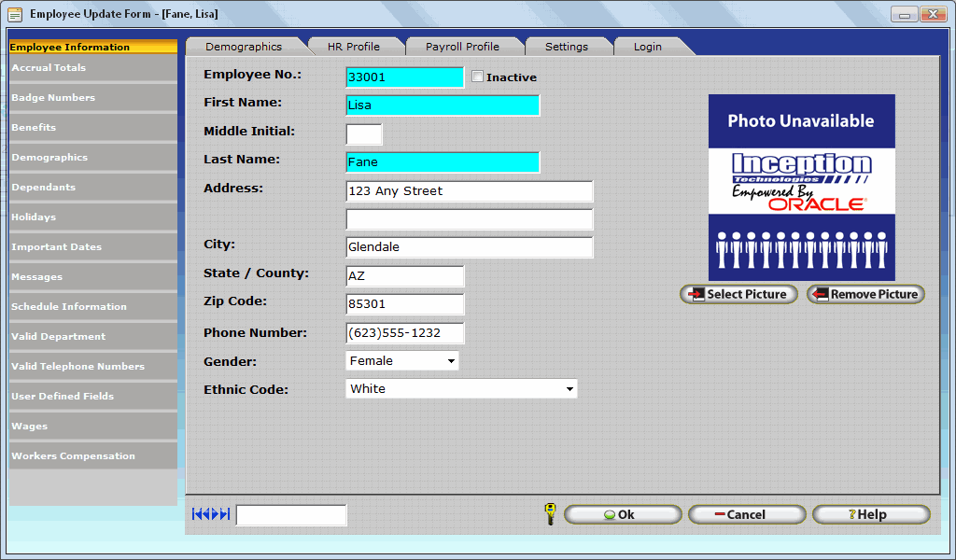Go to the next employee record
The width and height of the screenshot is (956, 560).
216,514
